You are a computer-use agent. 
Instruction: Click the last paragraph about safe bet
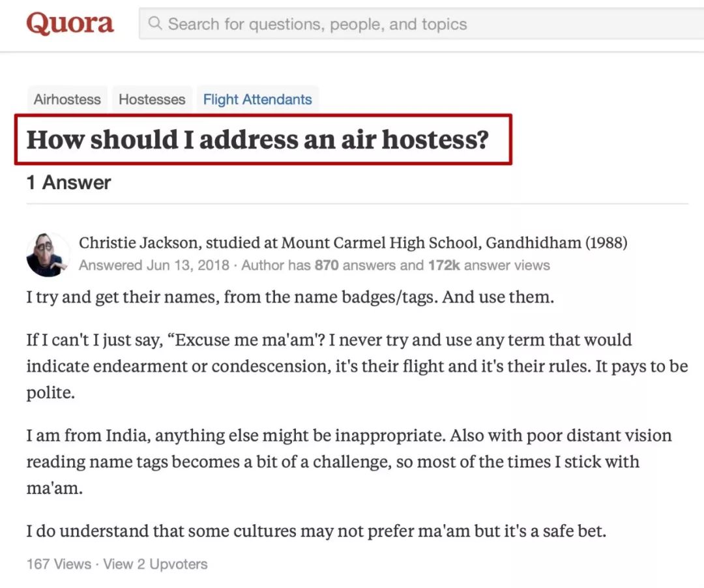tap(316, 531)
